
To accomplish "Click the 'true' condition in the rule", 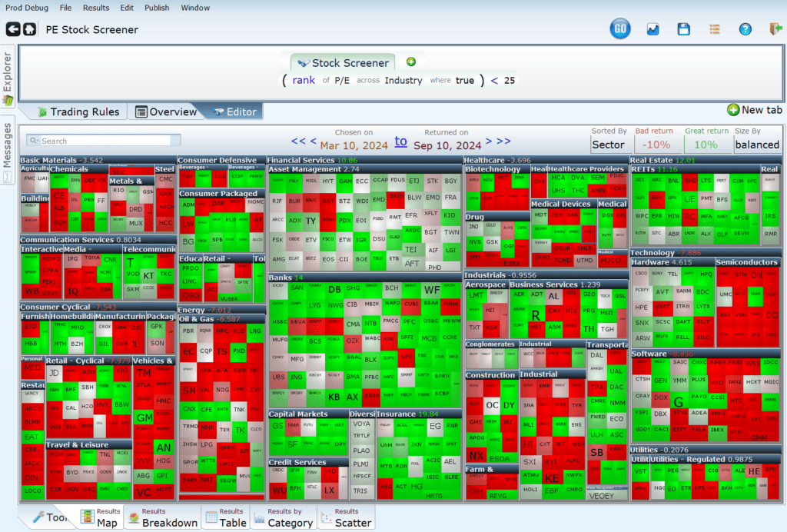I will [465, 80].
